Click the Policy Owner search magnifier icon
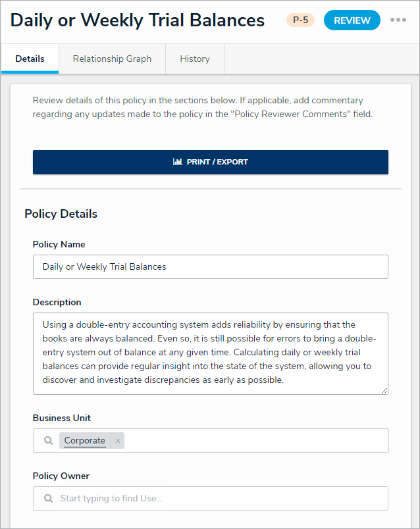 tap(48, 499)
